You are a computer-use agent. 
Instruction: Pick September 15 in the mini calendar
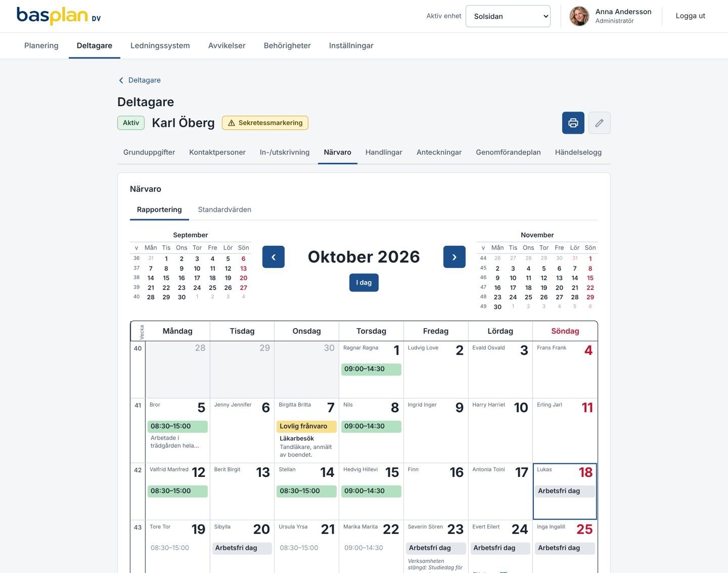click(x=166, y=278)
